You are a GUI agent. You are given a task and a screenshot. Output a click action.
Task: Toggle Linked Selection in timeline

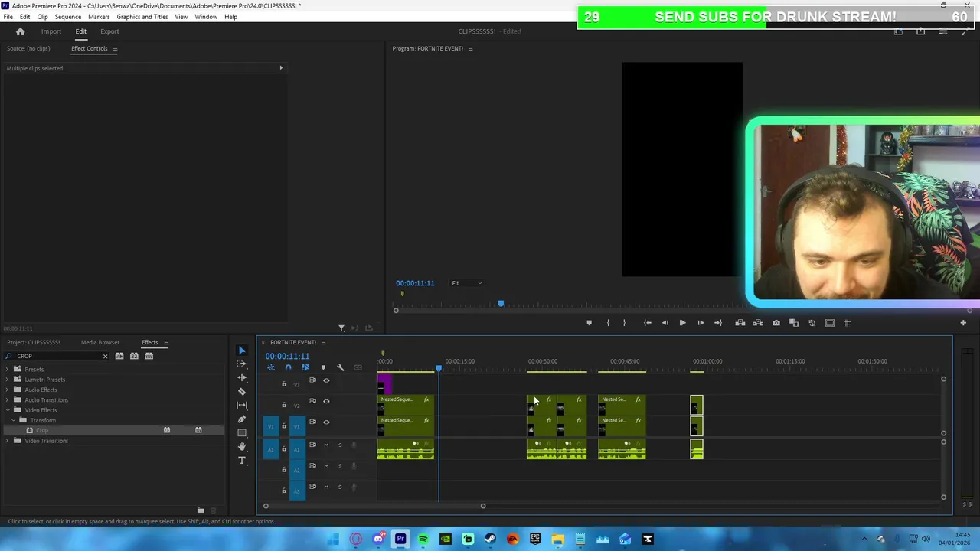pyautogui.click(x=305, y=367)
